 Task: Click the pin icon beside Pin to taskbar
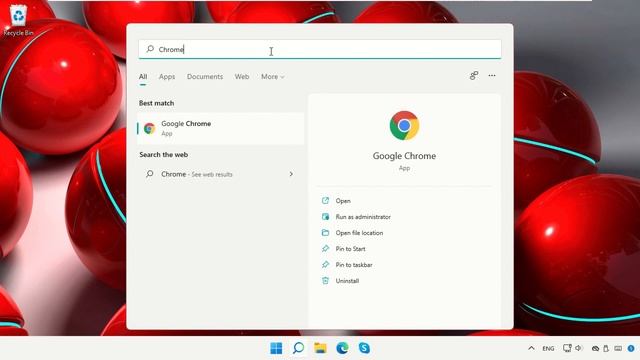tap(325, 264)
